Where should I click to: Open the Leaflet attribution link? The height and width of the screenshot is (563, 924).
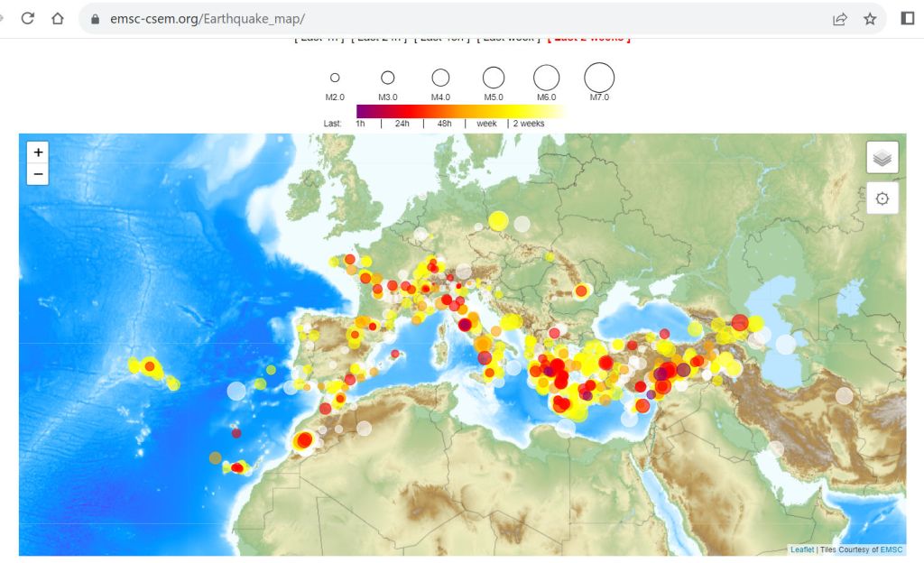coord(801,549)
